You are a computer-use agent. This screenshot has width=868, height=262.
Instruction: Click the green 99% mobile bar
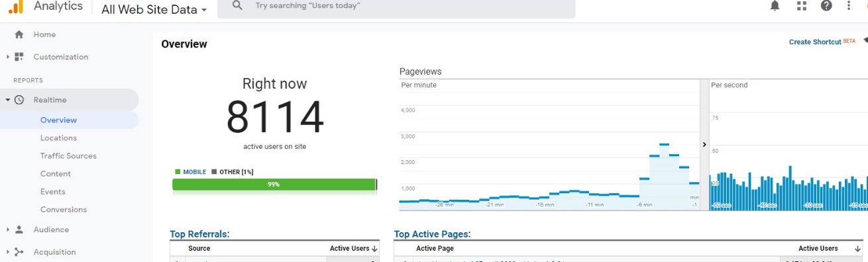[x=274, y=185]
